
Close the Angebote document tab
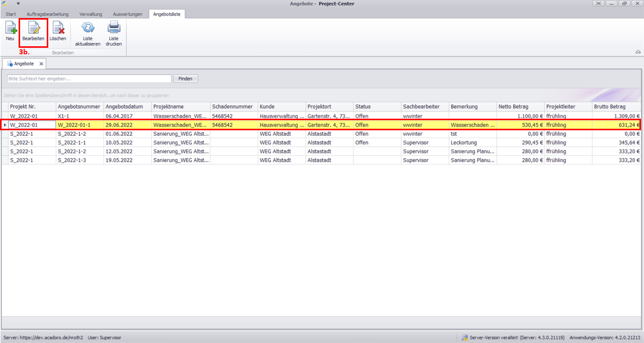[x=41, y=64]
